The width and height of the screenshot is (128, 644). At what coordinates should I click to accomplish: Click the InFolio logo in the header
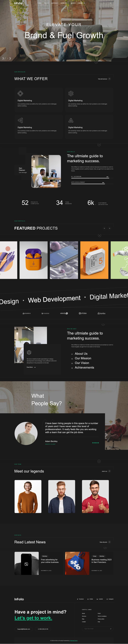click(x=18, y=3)
